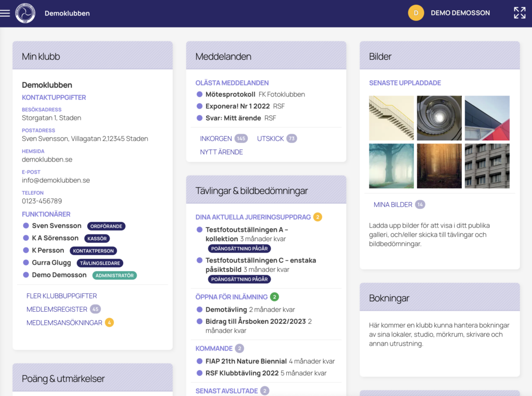
Task: Click the Demoklubben club logo
Action: tap(25, 13)
